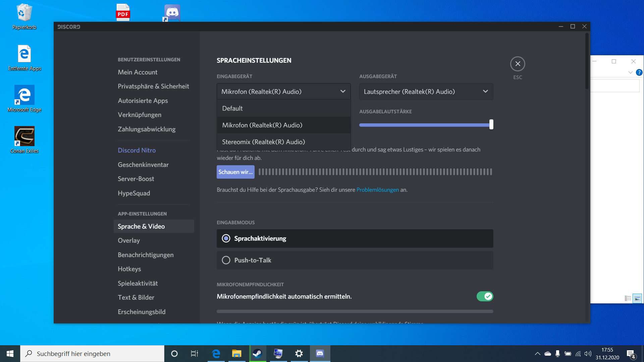This screenshot has height=362, width=644.
Task: Choose Default in the input device list
Action: click(284, 108)
